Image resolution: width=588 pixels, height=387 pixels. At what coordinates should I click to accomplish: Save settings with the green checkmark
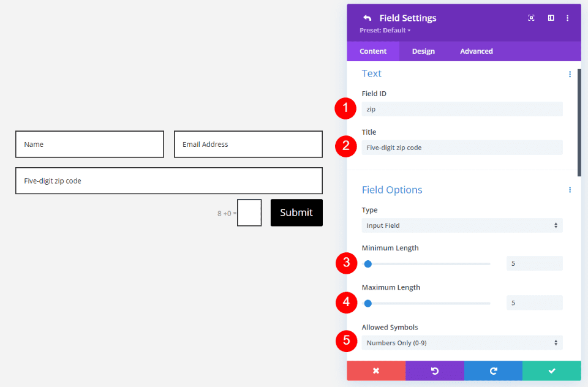click(x=551, y=370)
